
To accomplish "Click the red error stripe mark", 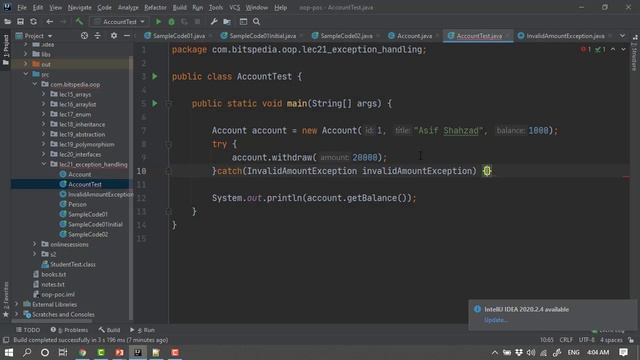I will point(626,177).
